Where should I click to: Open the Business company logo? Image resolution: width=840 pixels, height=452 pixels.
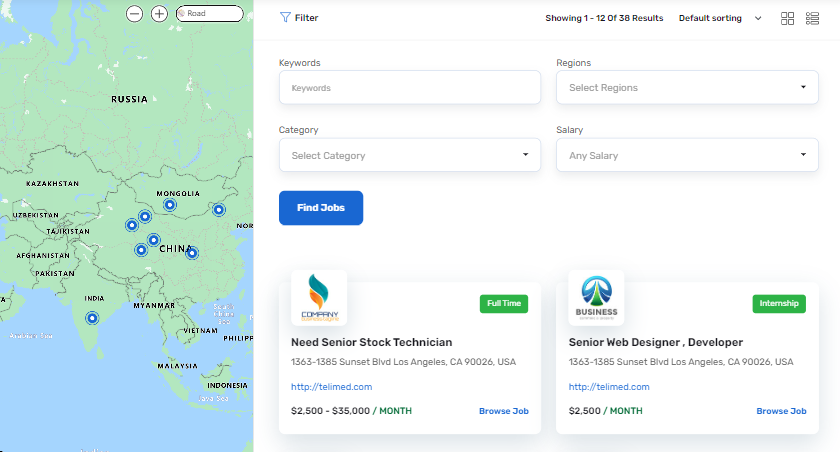click(596, 297)
